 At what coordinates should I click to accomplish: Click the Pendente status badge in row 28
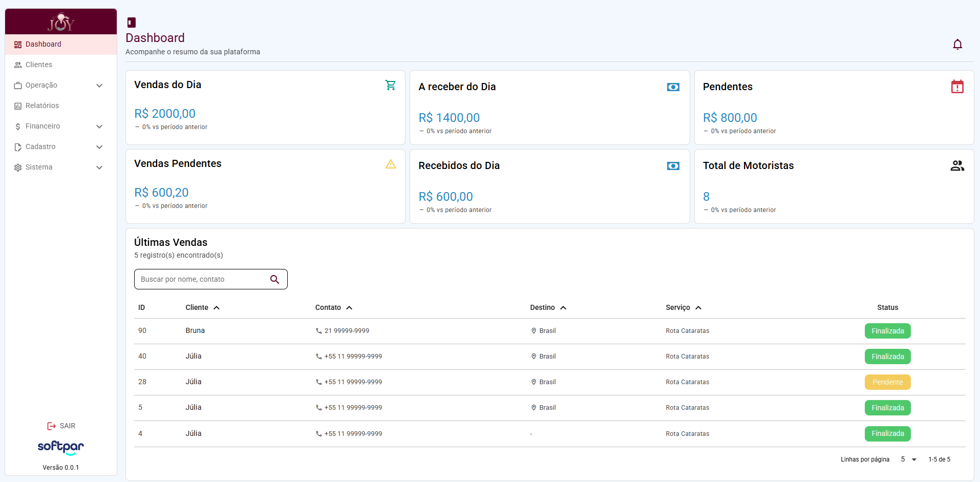[x=888, y=382]
